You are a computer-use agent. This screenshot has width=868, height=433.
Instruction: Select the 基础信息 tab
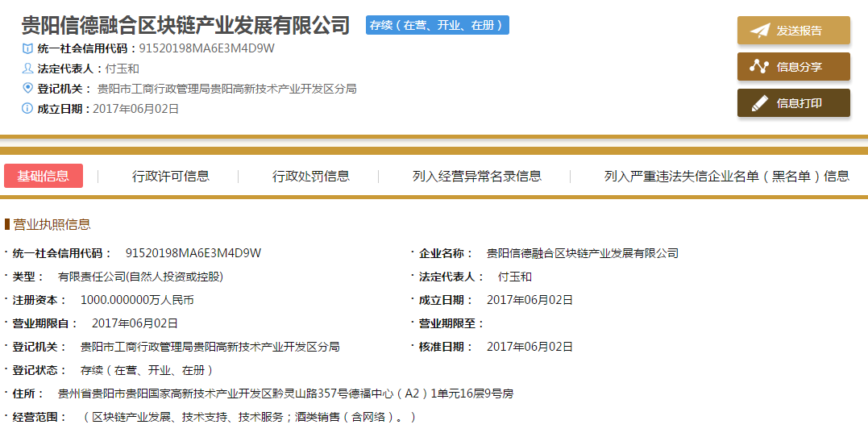[x=44, y=176]
